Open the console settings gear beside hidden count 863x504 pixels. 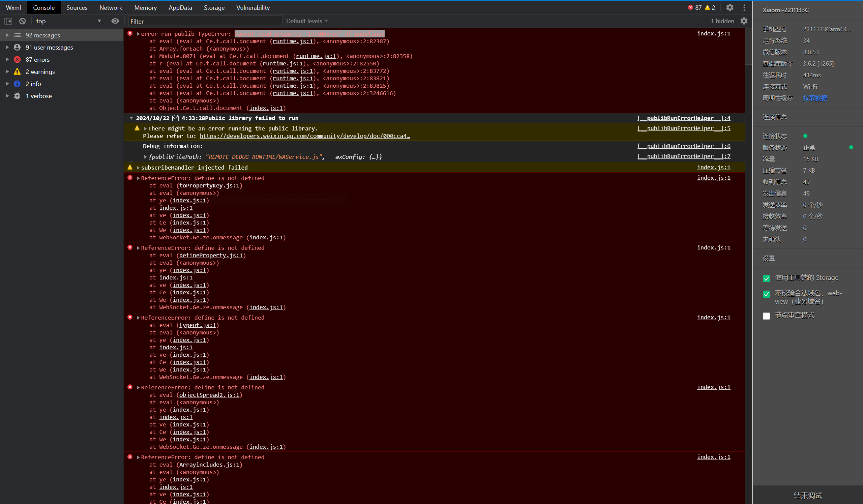[744, 21]
